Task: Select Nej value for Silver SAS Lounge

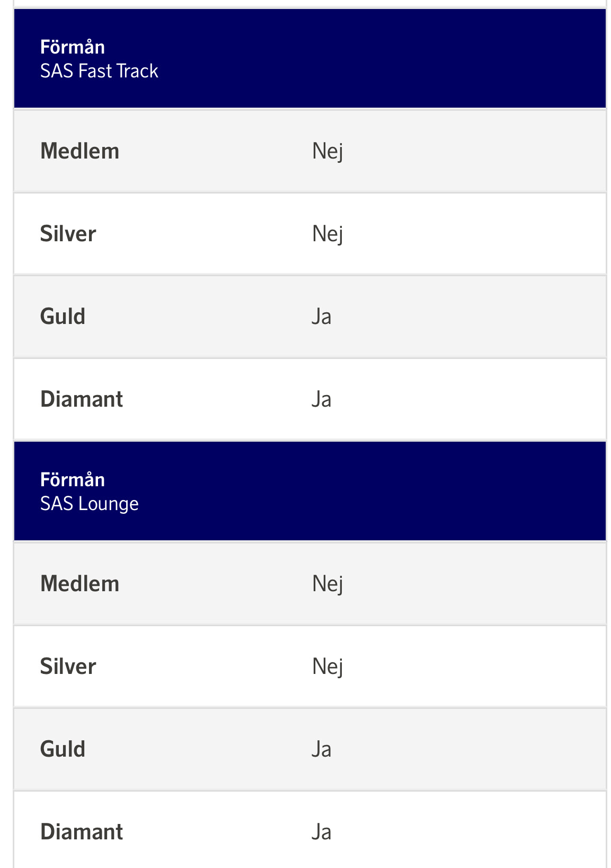Action: (x=327, y=667)
